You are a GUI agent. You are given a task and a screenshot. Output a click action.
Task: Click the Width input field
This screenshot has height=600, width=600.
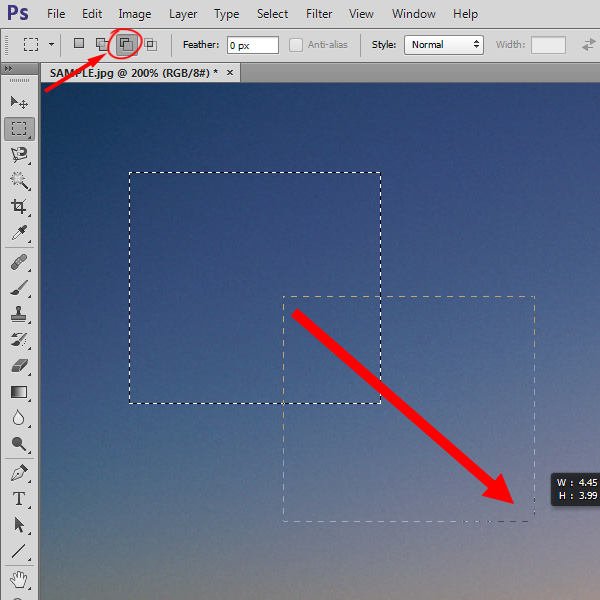548,45
